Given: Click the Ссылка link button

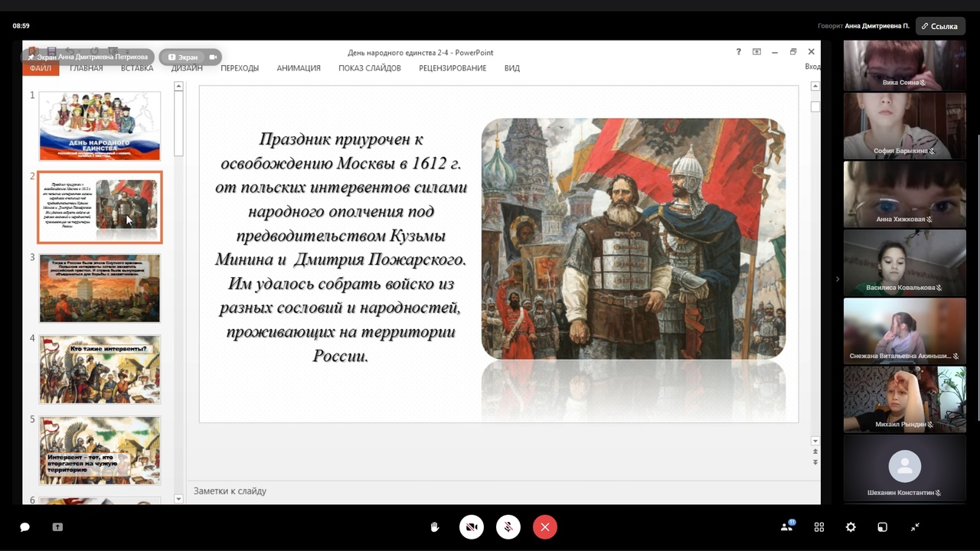Looking at the screenshot, I should [939, 26].
